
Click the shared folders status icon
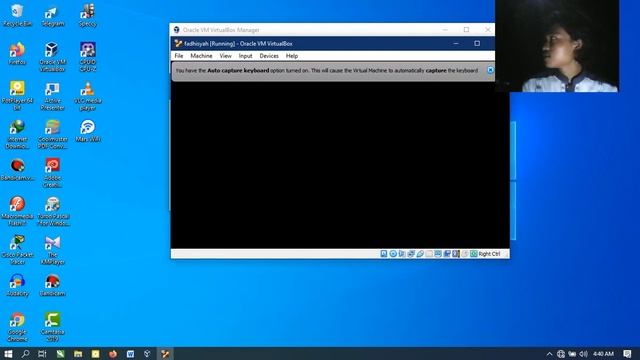click(x=429, y=254)
